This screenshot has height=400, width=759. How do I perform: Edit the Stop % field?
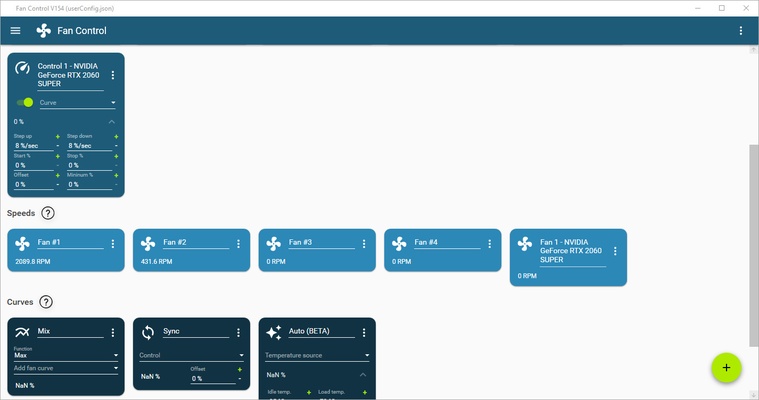pos(90,165)
